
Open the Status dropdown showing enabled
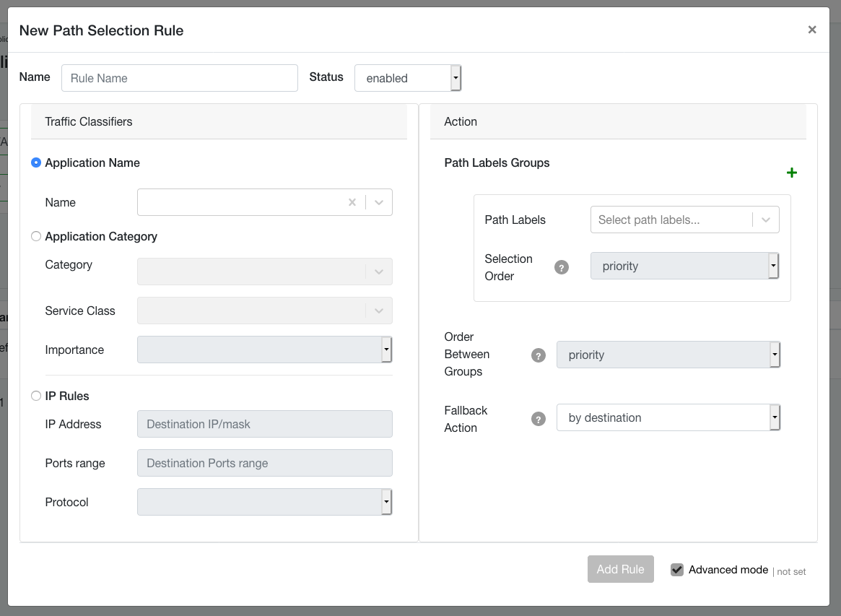point(407,78)
